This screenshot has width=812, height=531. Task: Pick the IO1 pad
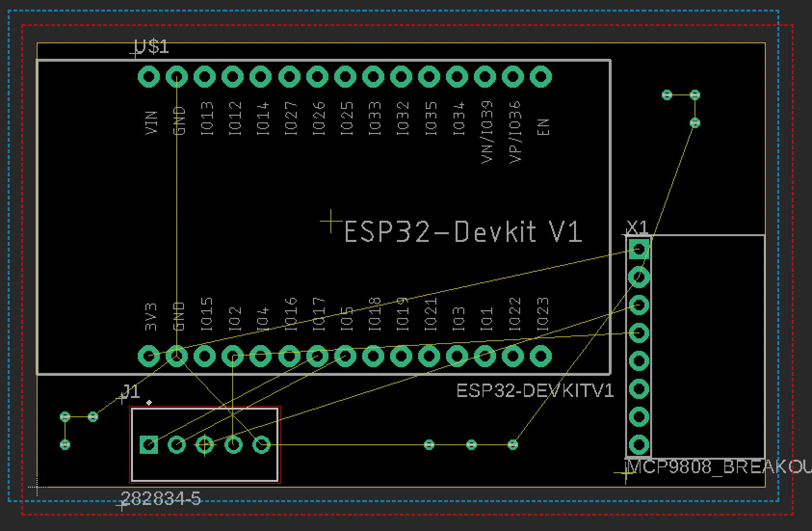coord(485,357)
